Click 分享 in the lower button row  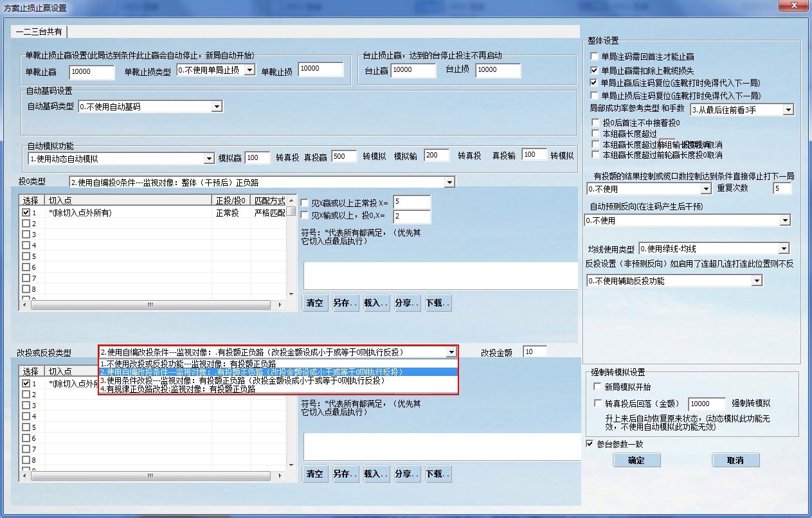pos(406,474)
